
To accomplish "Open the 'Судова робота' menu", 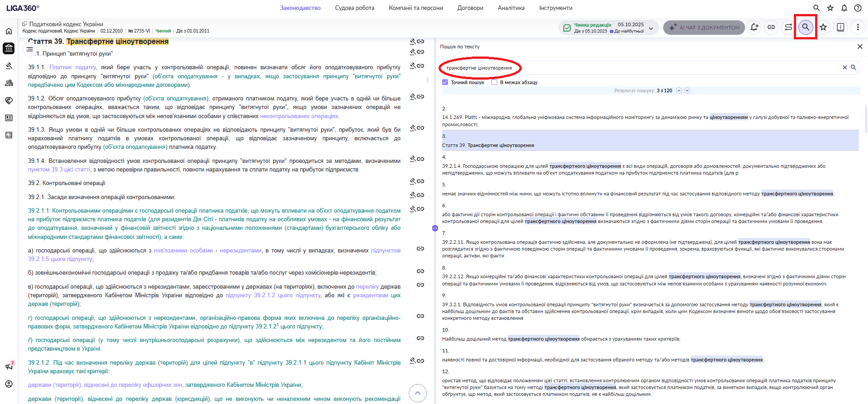I will click(x=354, y=8).
